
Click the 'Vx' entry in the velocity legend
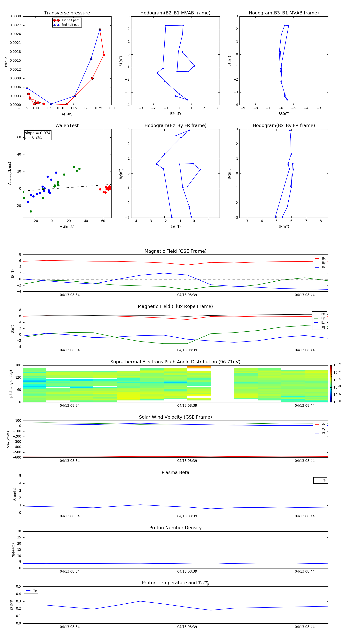click(320, 425)
